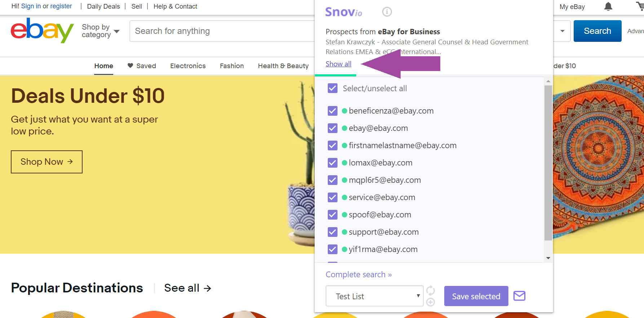The height and width of the screenshot is (318, 644).
Task: Click the Search for anything field
Action: point(222,31)
